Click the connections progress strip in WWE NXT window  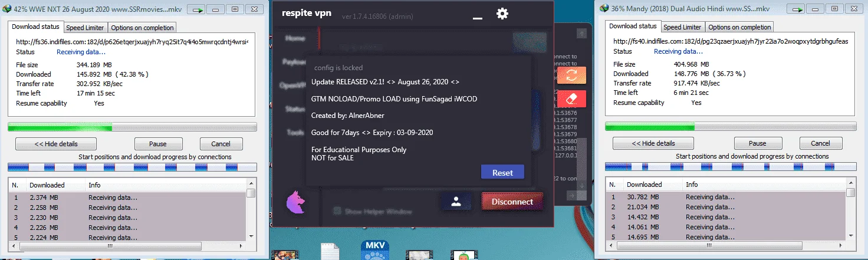pos(132,167)
